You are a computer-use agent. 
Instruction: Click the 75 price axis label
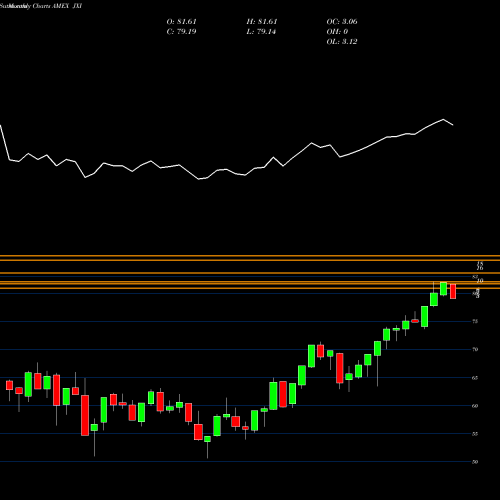tap(475, 321)
